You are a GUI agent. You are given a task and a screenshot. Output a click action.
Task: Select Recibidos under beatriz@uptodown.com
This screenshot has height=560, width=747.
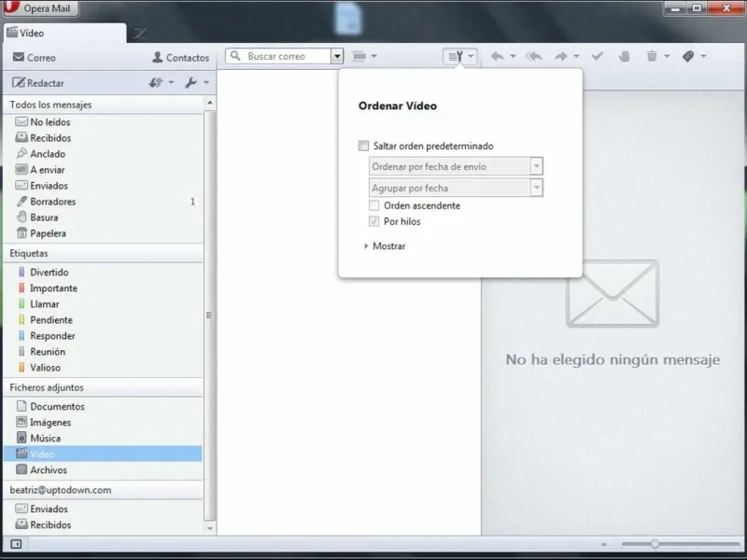(103, 525)
